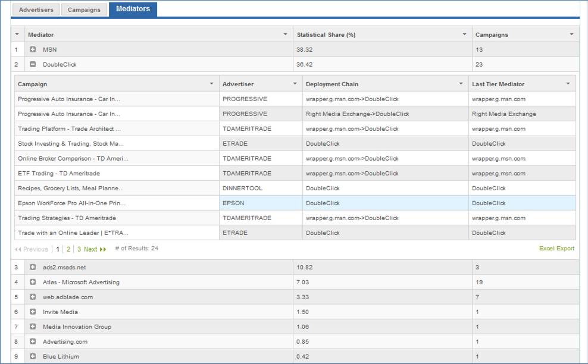588x364 pixels.
Task: Open the Campaigns tab
Action: coord(84,10)
